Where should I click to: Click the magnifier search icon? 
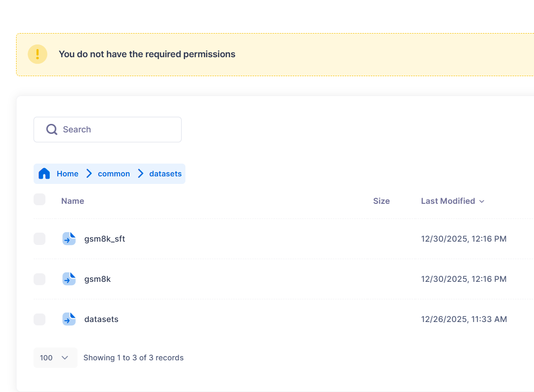pos(52,130)
